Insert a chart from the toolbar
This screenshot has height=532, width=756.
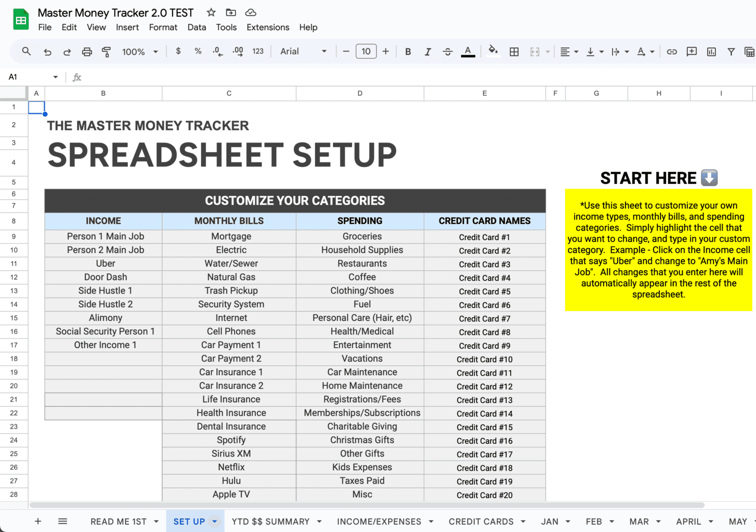point(711,51)
